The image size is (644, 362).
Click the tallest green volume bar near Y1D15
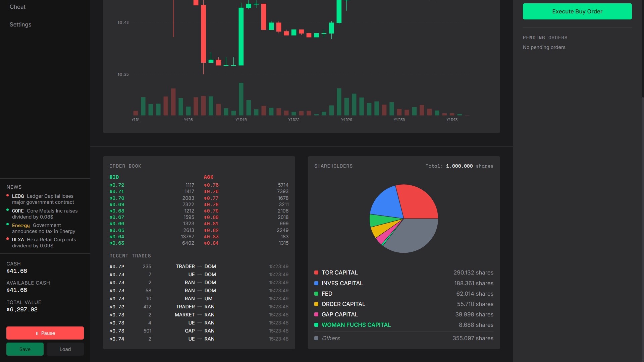point(241,99)
